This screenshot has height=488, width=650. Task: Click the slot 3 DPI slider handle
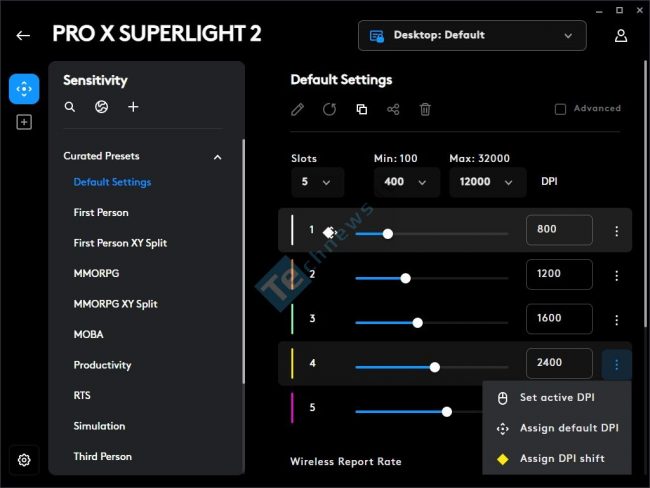417,323
